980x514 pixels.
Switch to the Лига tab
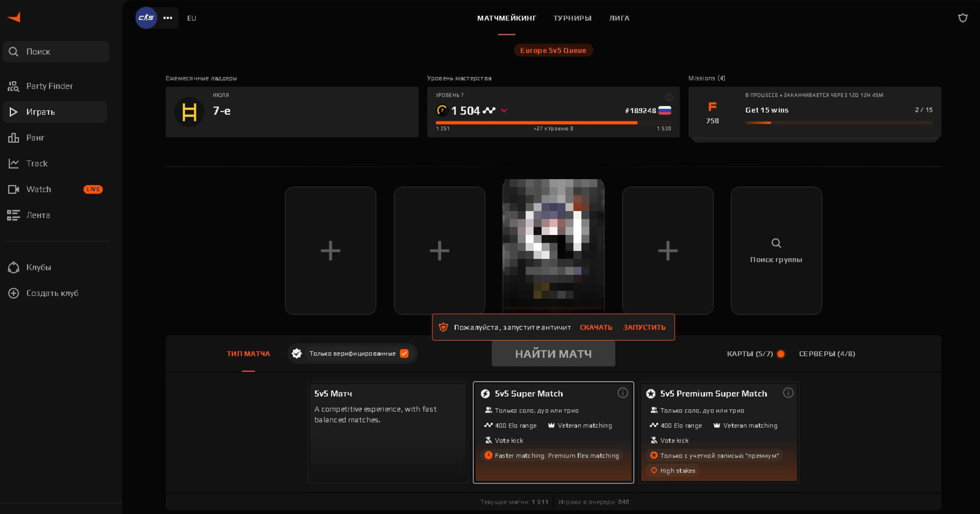point(619,18)
